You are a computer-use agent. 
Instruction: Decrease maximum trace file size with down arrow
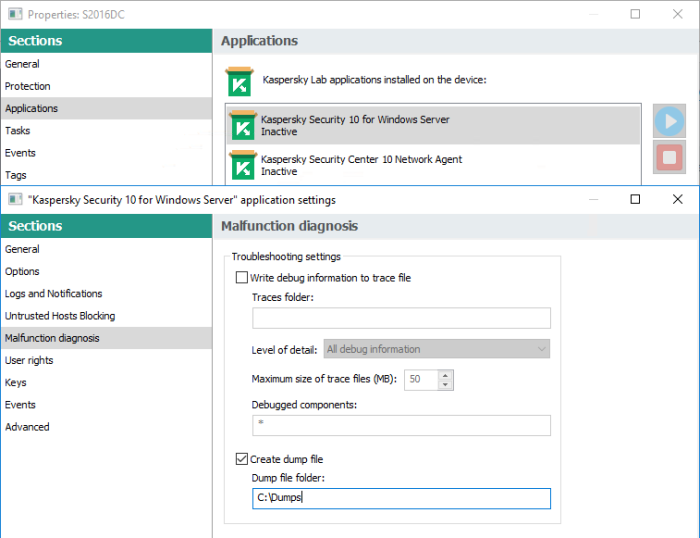point(445,384)
